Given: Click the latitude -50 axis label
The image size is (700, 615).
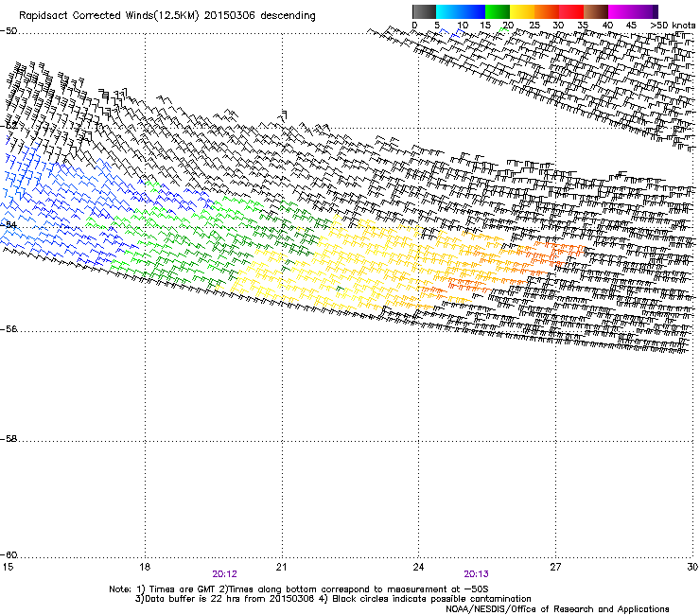Looking at the screenshot, I should point(9,31).
